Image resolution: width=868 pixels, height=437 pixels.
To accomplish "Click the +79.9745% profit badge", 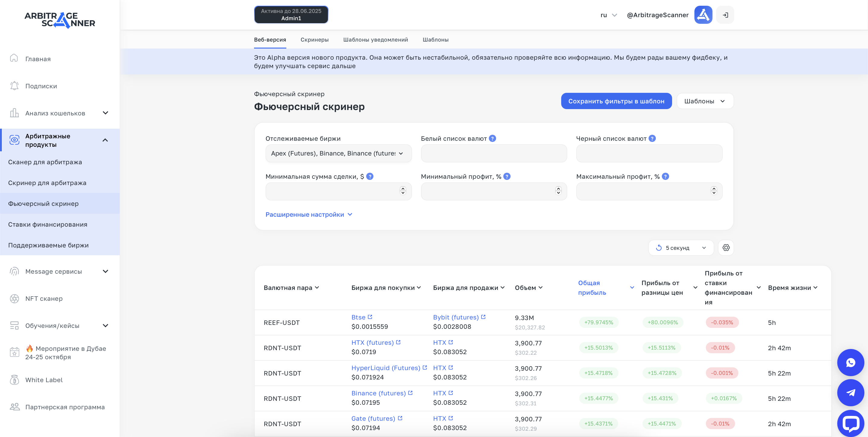I will click(599, 322).
